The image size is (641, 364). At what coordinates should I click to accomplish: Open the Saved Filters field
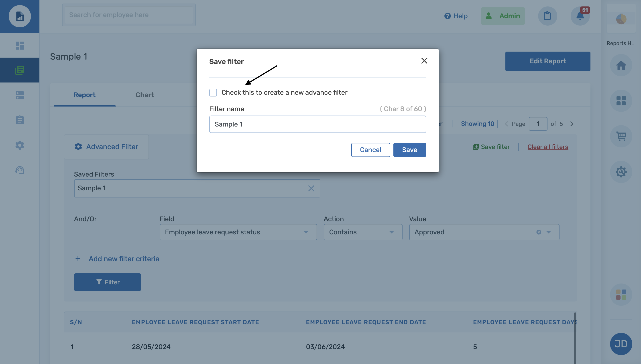point(197,188)
